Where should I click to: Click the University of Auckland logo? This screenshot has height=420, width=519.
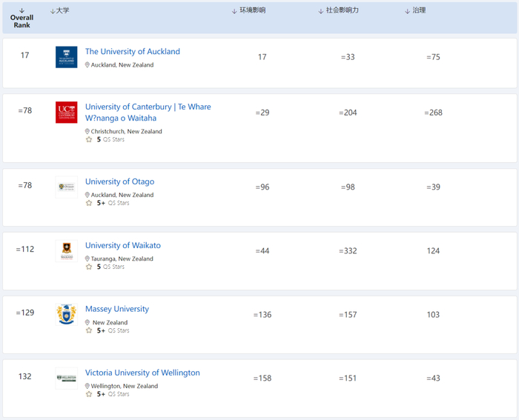(66, 57)
